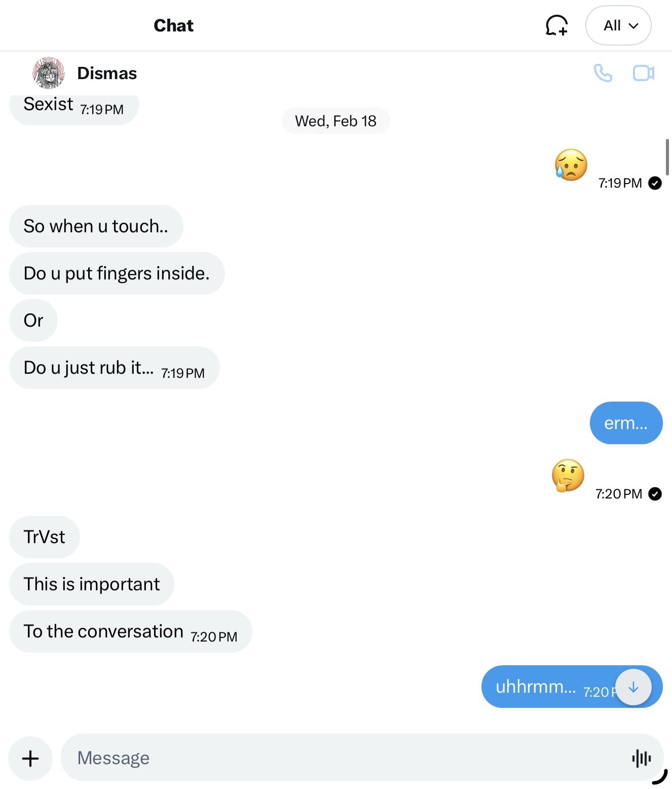Click the chat scrollbar thumb

pyautogui.click(x=667, y=157)
